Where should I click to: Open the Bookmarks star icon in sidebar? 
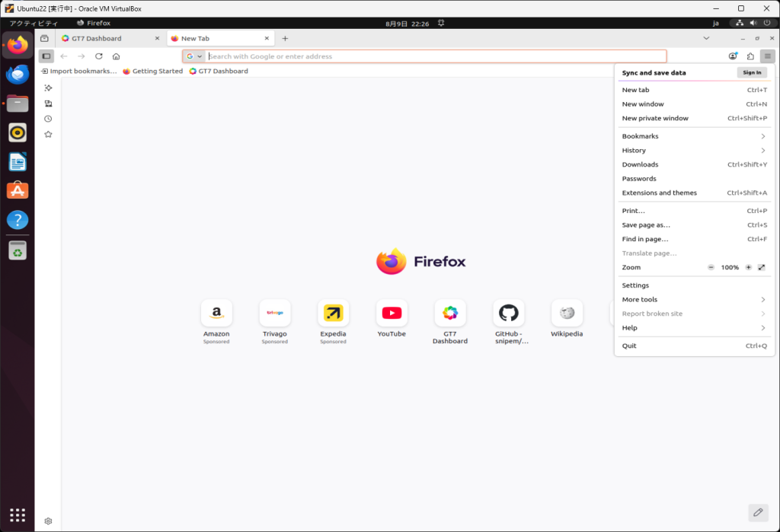48,134
